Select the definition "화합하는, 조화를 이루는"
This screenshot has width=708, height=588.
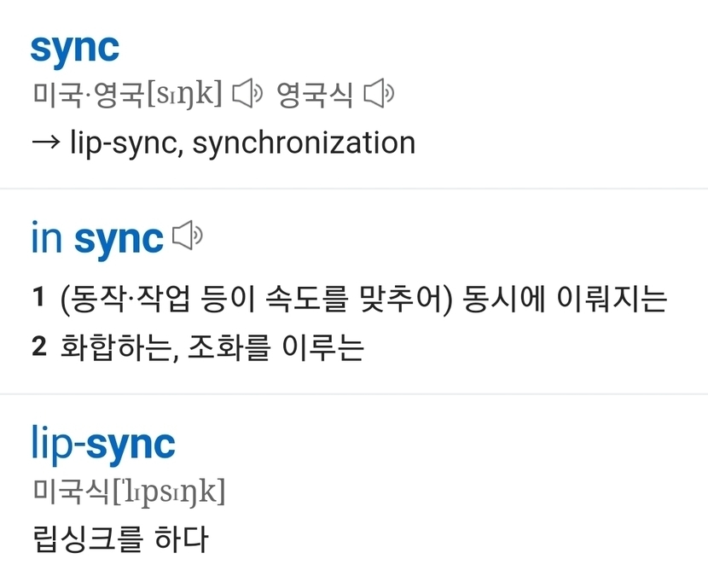pyautogui.click(x=212, y=347)
